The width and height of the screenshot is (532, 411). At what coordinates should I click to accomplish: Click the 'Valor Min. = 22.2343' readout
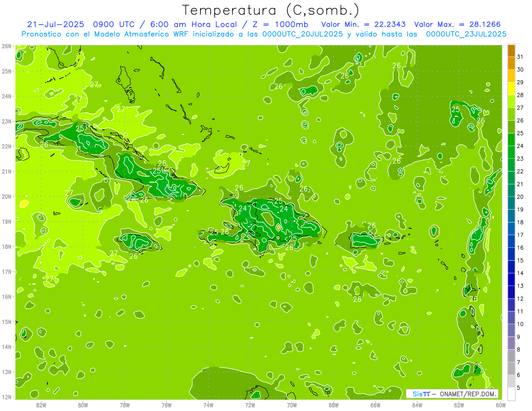(x=363, y=24)
